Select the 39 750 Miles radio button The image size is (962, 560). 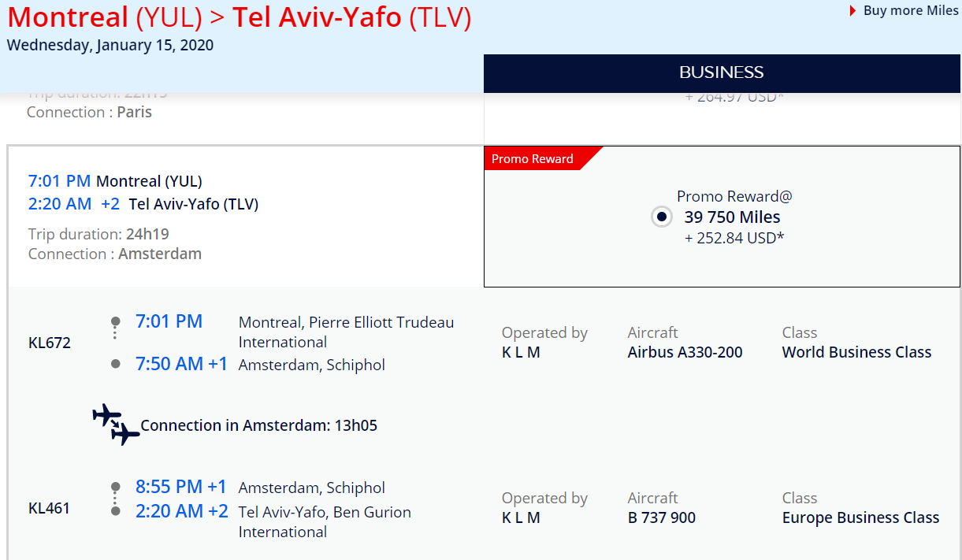tap(662, 217)
